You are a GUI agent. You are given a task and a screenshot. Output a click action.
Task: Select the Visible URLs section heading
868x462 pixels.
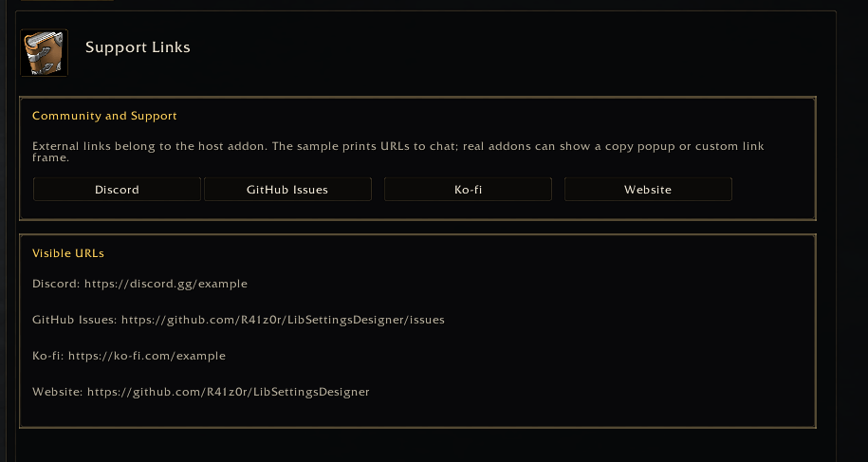[68, 253]
